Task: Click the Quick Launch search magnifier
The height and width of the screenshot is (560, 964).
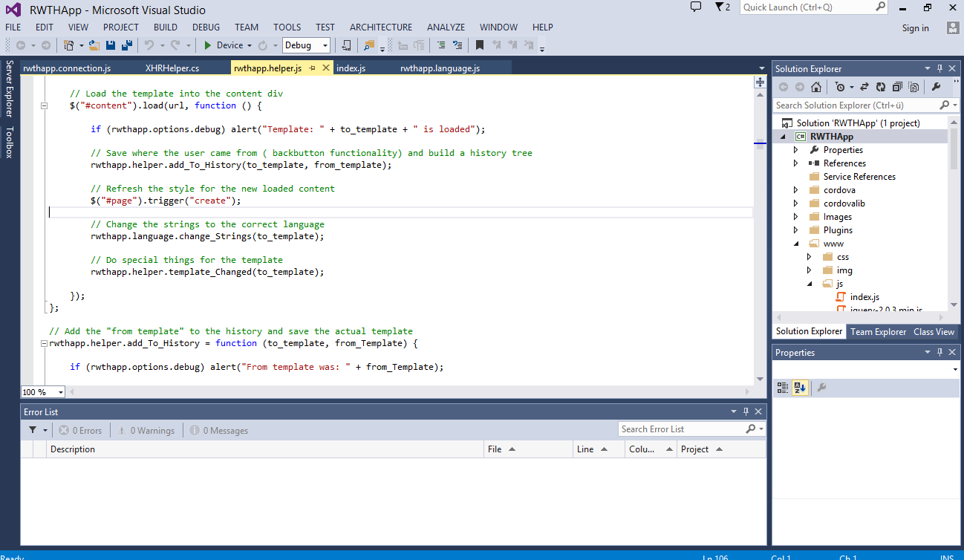Action: 880,7
